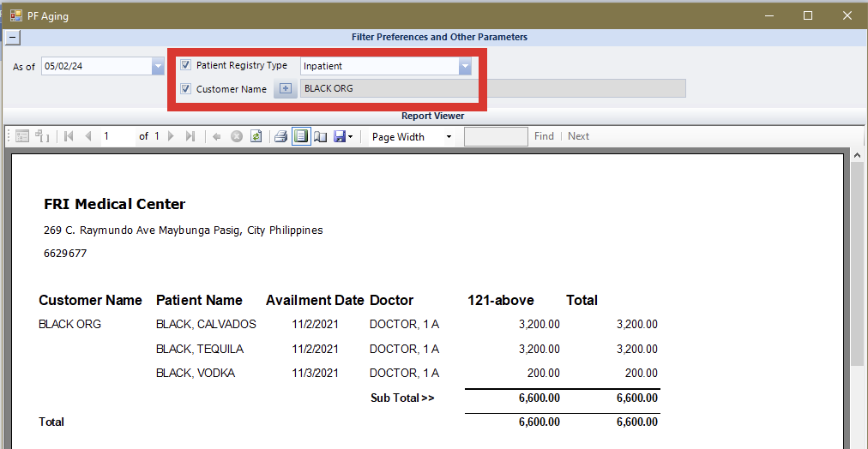Click Next search result link
The height and width of the screenshot is (449, 868).
coord(579,136)
